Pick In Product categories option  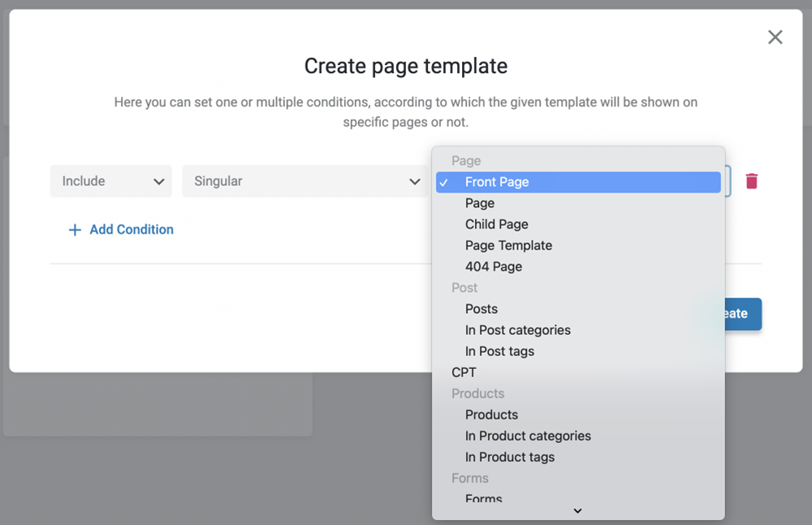click(x=578, y=436)
